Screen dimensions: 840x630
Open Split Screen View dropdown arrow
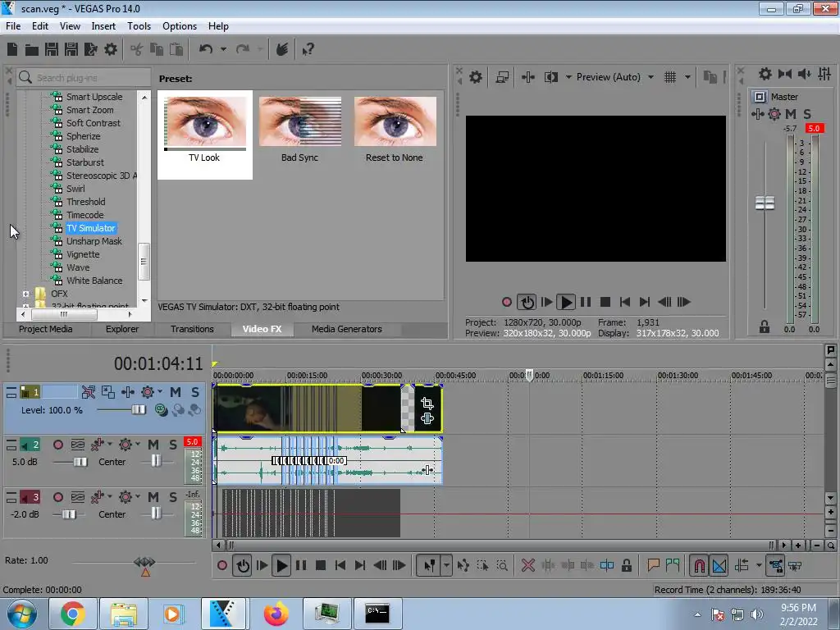pyautogui.click(x=568, y=77)
